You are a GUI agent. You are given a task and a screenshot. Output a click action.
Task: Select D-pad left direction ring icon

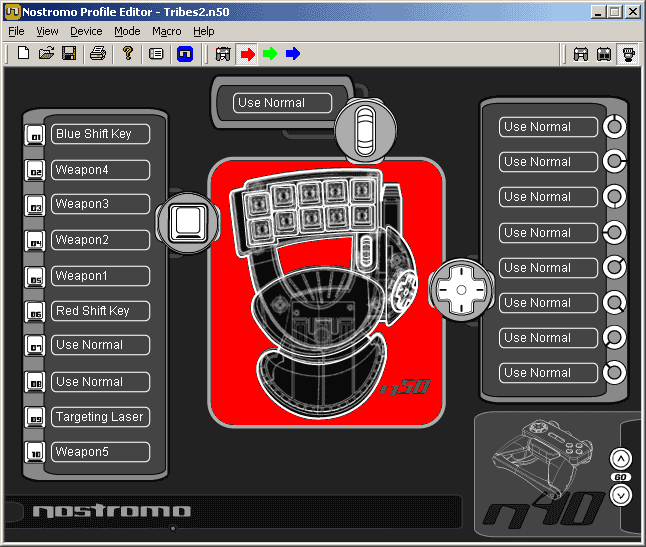pyautogui.click(x=614, y=232)
